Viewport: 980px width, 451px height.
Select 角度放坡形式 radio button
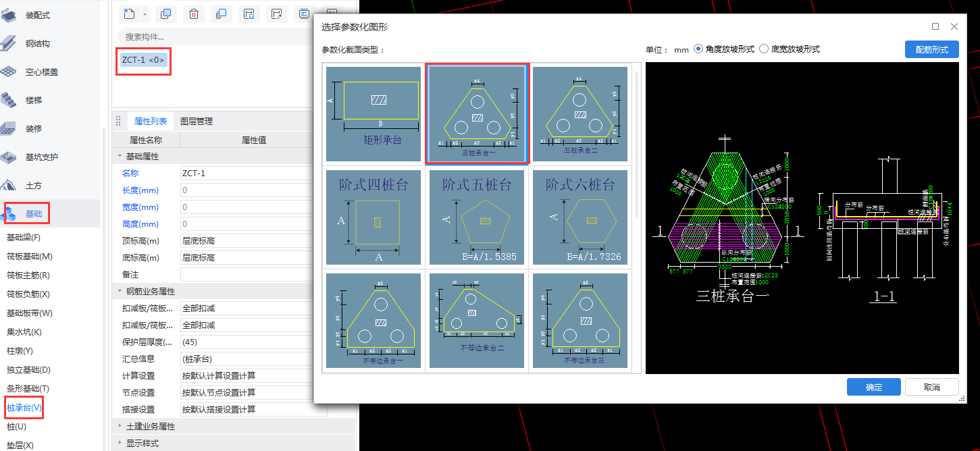[699, 49]
